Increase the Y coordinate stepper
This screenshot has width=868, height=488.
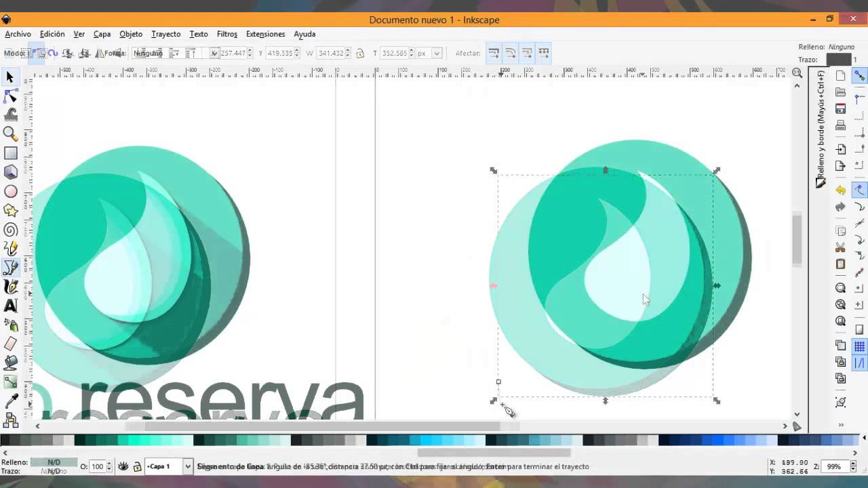coord(297,50)
